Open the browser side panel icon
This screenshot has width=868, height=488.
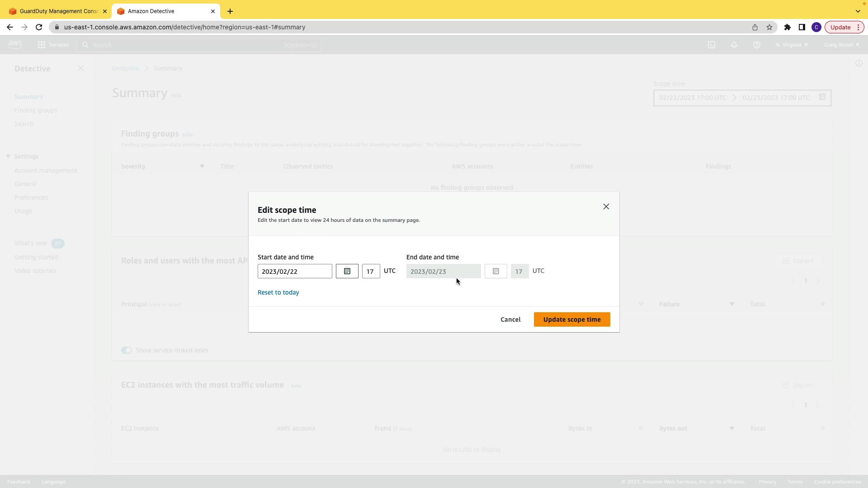[x=802, y=27]
